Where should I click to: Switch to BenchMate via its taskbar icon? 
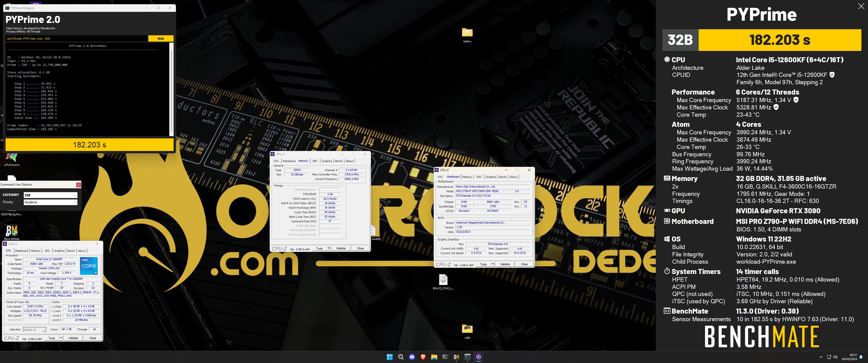coord(456,357)
